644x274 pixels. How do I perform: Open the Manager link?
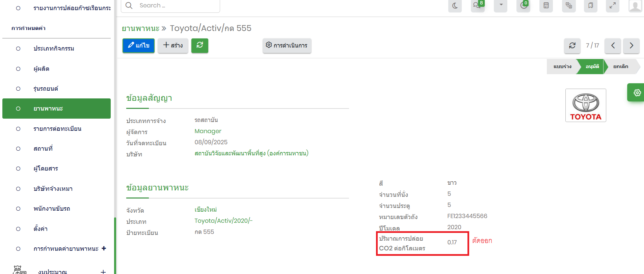click(208, 131)
